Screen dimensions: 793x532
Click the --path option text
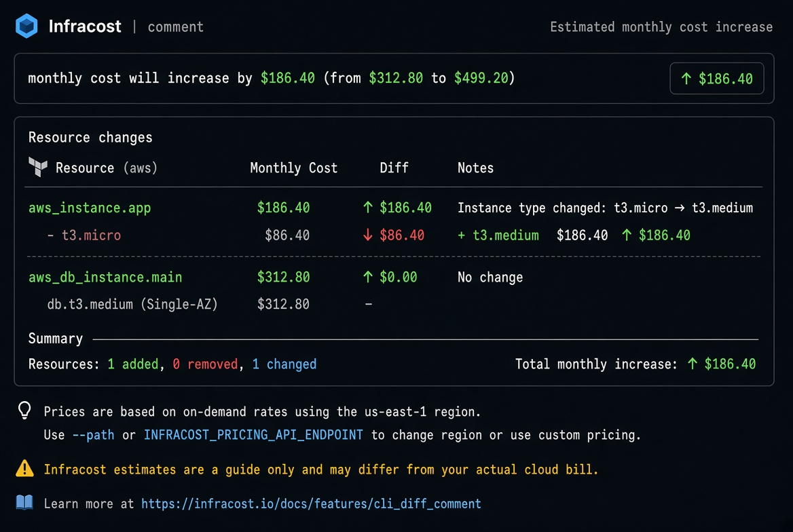tap(93, 435)
